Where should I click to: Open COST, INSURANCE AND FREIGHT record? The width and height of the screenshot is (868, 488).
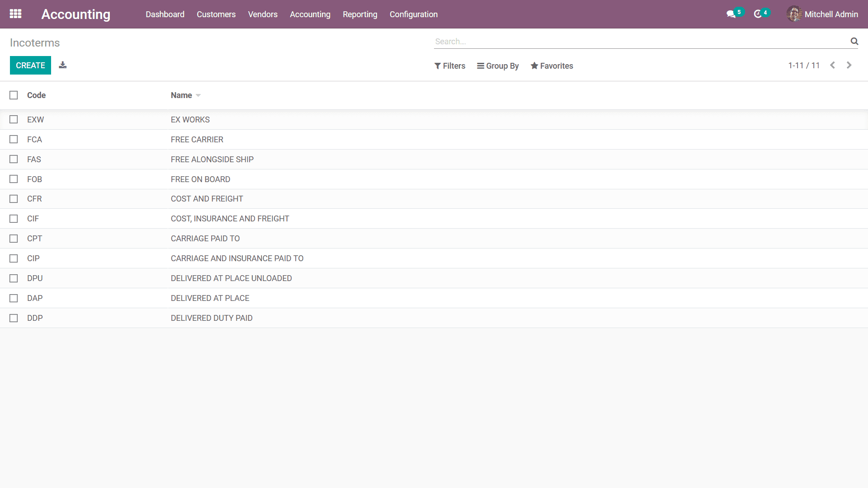click(x=230, y=219)
